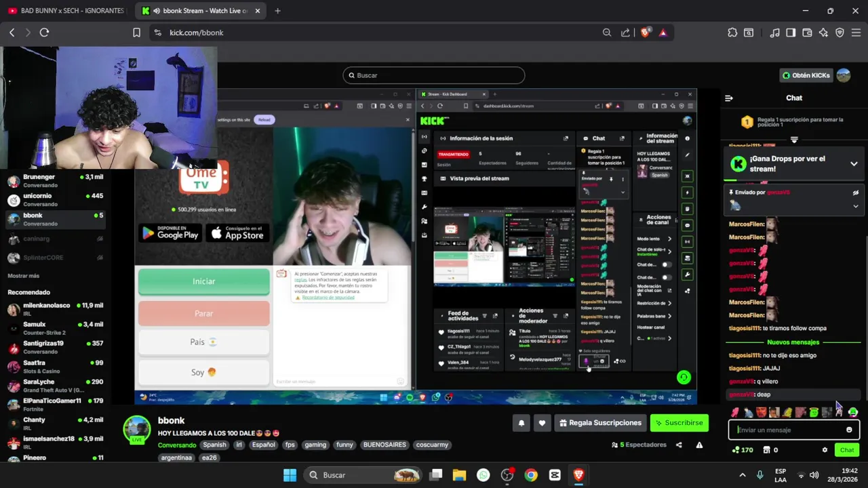Open WhatsApp from the taskbar
The width and height of the screenshot is (868, 488).
coord(483,475)
